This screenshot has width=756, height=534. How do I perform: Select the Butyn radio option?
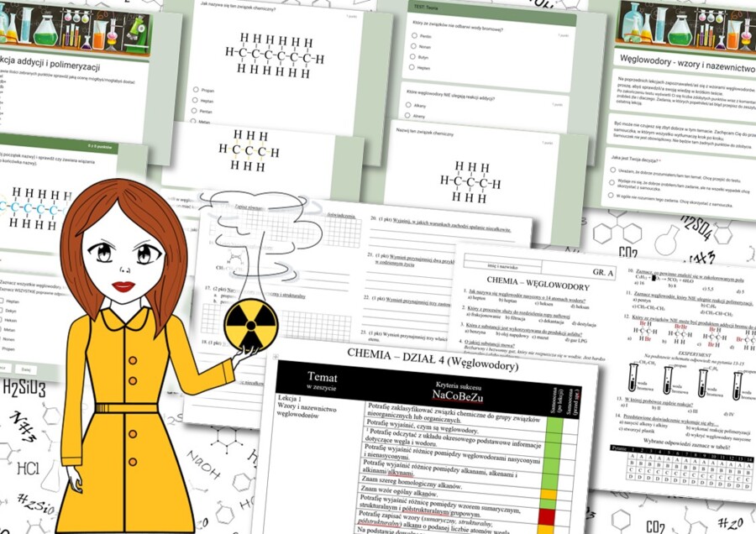pos(412,57)
